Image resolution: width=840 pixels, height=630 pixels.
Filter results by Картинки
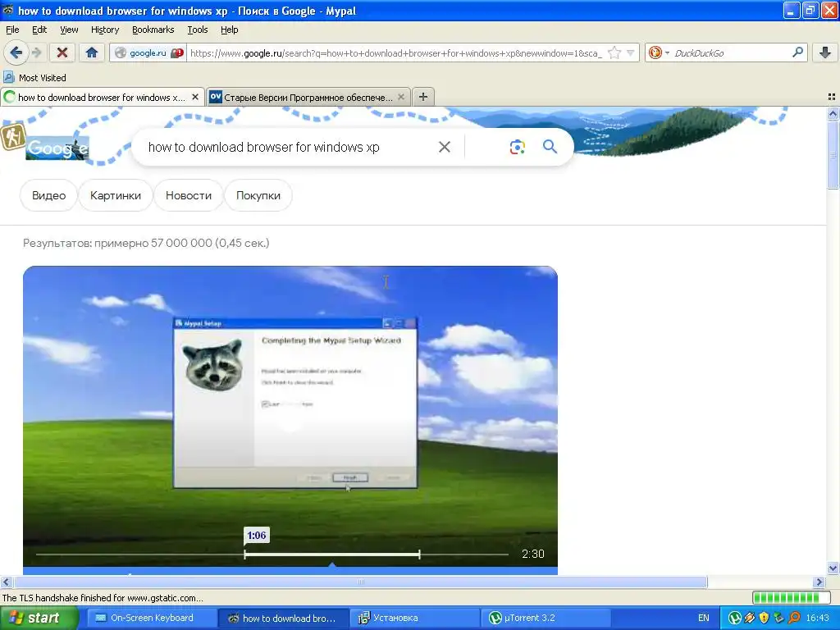(x=116, y=195)
